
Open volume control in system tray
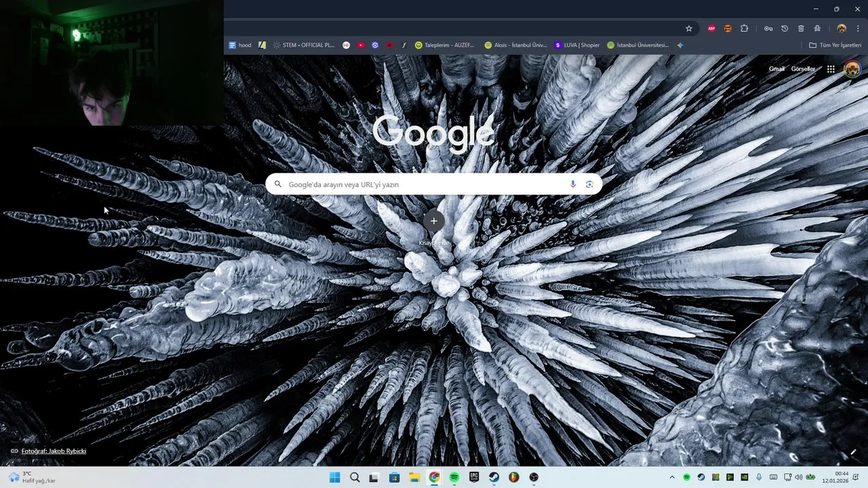[798, 477]
